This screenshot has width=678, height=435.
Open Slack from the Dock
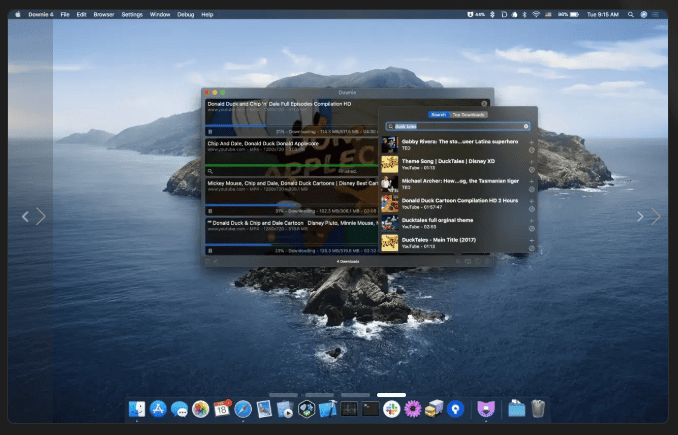(391, 409)
